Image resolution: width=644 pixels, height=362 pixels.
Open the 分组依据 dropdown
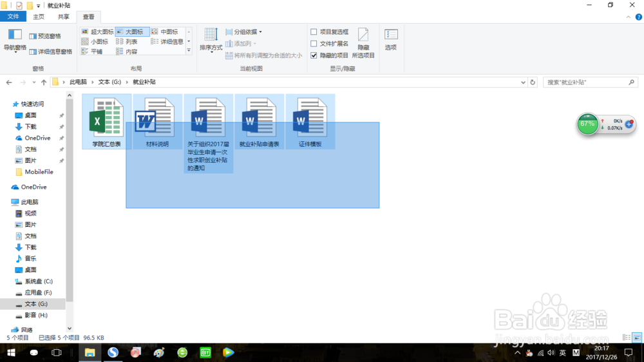(x=243, y=32)
